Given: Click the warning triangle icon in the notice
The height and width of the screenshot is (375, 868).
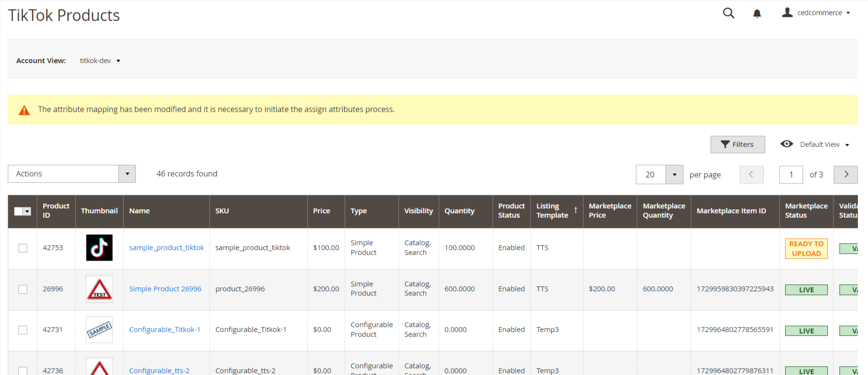Looking at the screenshot, I should 24,110.
